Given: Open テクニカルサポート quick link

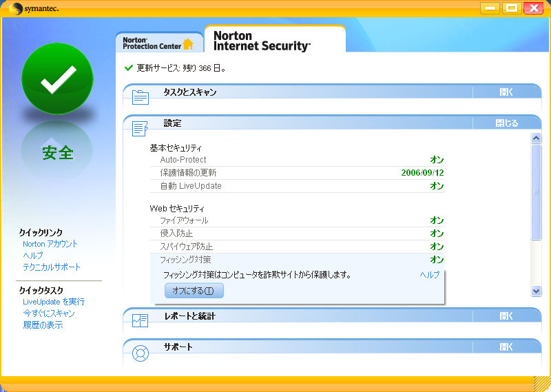Looking at the screenshot, I should tap(51, 267).
